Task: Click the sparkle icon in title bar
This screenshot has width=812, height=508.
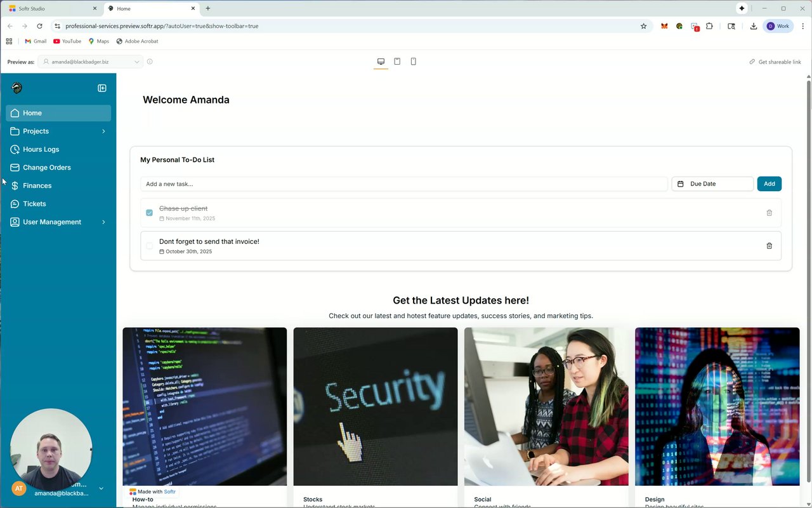Action: point(742,8)
